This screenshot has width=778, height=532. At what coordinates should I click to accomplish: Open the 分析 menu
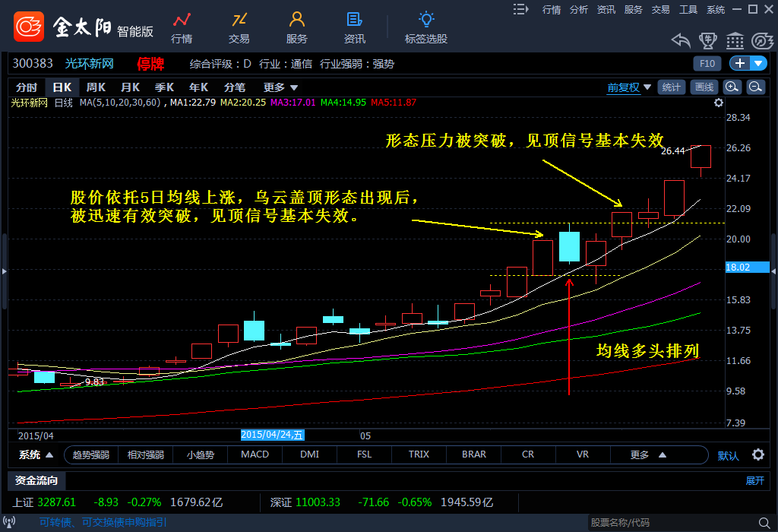point(578,9)
